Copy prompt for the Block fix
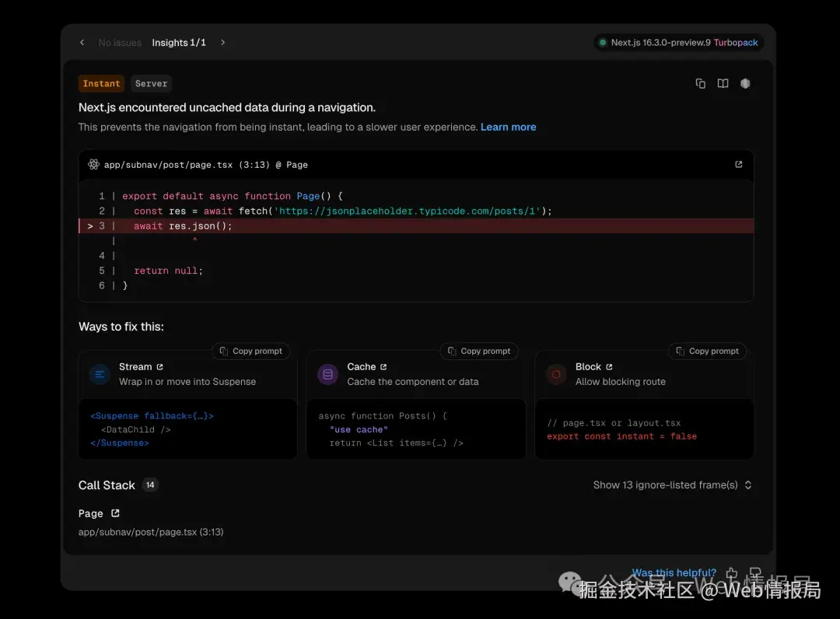This screenshot has height=619, width=840. pyautogui.click(x=707, y=351)
